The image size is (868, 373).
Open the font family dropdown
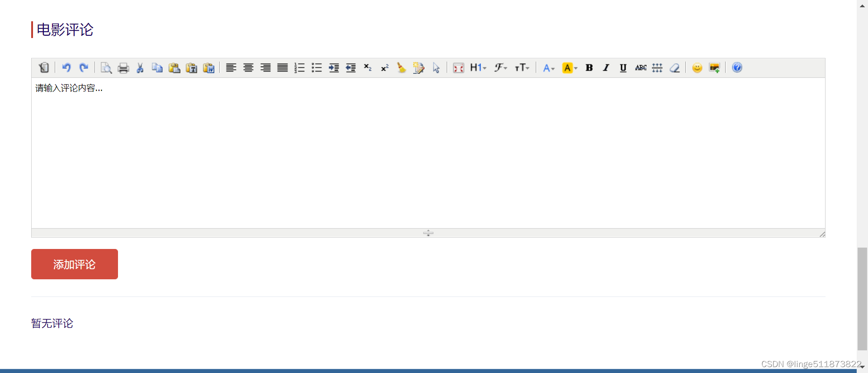[x=500, y=67]
